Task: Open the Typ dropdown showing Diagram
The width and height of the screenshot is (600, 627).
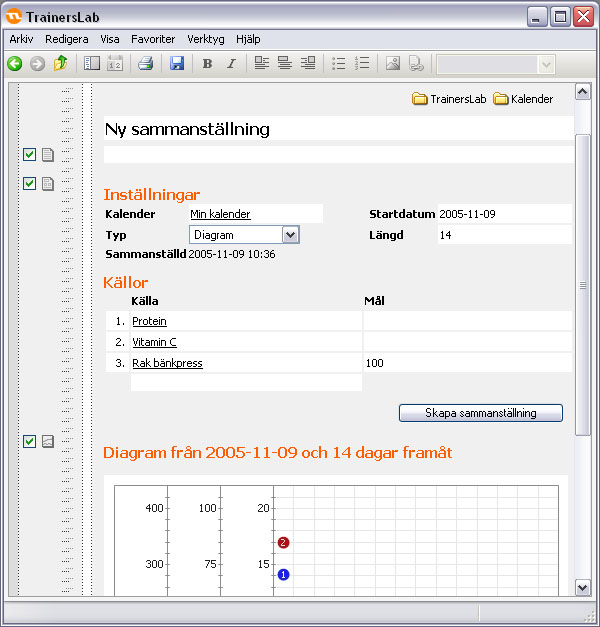Action: point(290,235)
